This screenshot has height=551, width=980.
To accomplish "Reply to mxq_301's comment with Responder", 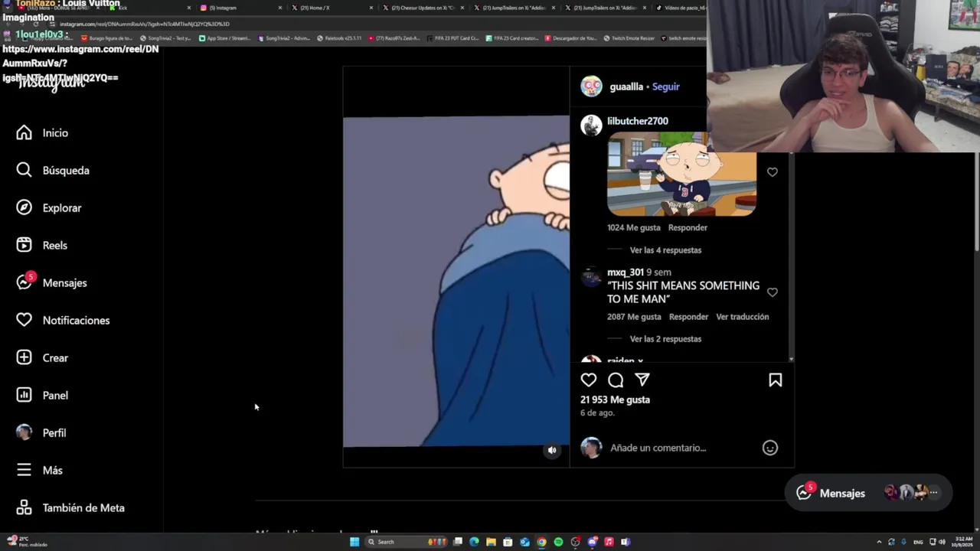I will point(688,317).
